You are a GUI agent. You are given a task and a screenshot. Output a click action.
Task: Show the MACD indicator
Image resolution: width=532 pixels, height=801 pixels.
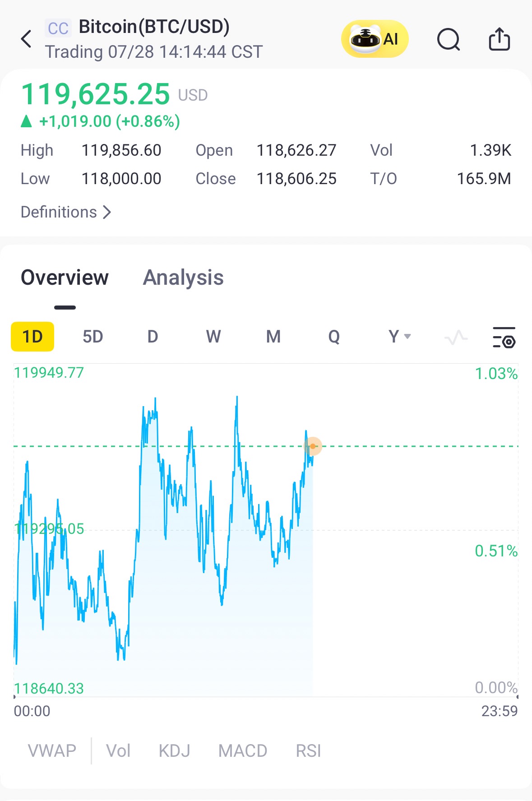tap(243, 751)
